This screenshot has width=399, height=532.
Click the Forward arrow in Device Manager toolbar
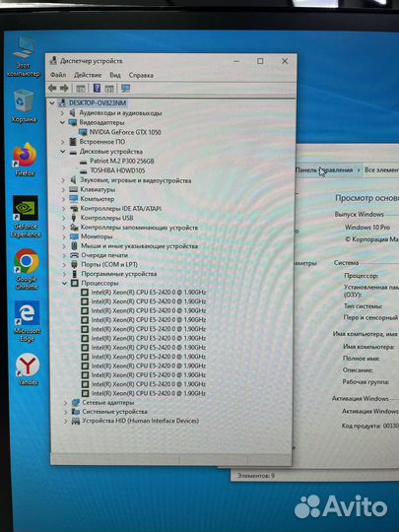click(x=64, y=89)
